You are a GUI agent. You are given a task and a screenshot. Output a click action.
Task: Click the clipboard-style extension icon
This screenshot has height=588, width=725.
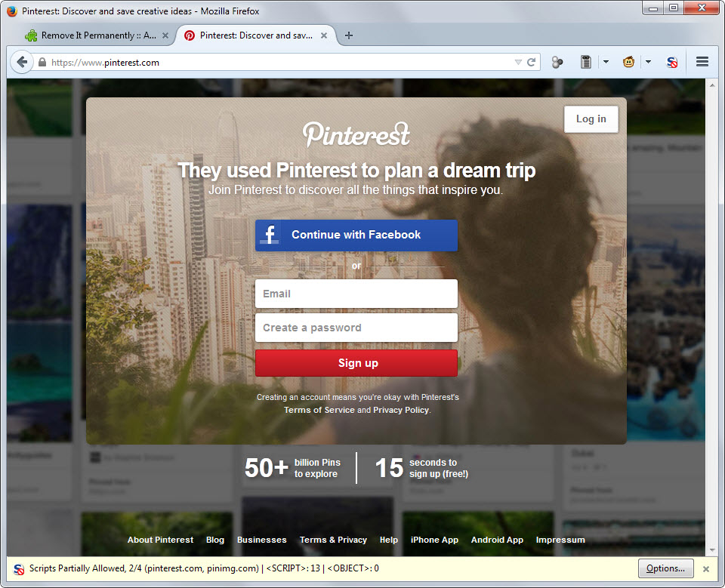pyautogui.click(x=586, y=62)
